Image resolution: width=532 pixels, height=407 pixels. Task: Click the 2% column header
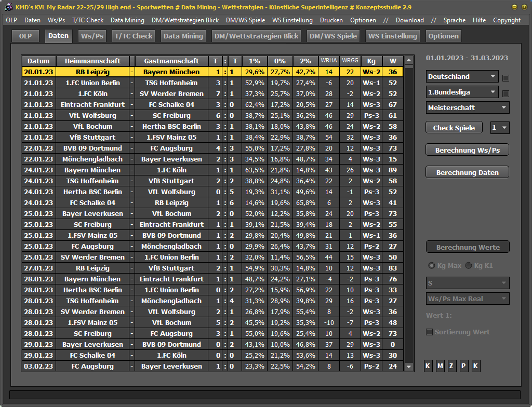point(305,61)
